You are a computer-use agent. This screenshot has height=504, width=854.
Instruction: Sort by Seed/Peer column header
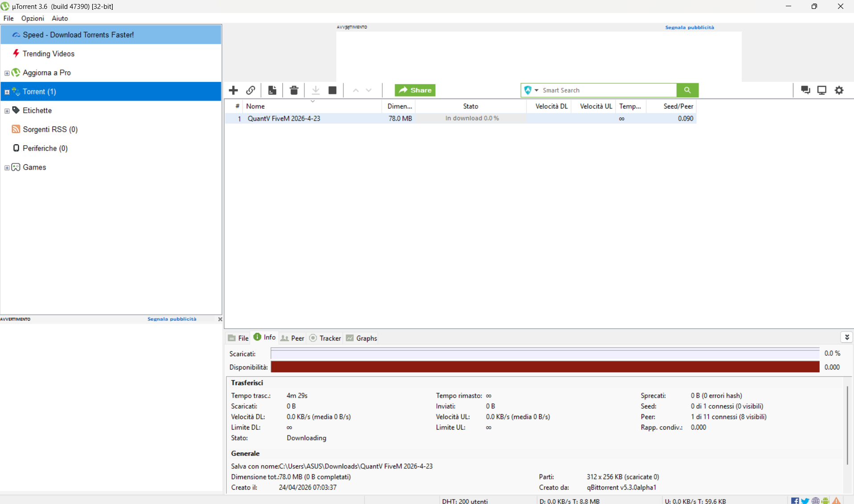(x=671, y=106)
